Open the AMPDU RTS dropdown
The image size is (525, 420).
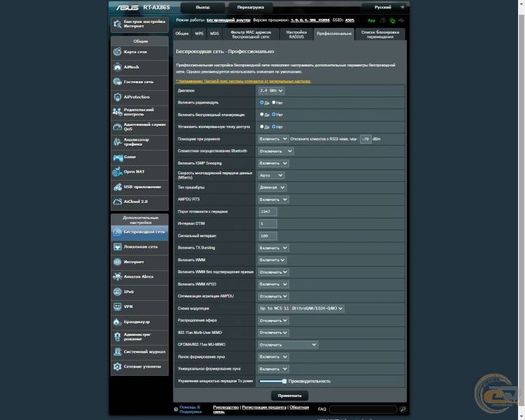pos(273,199)
